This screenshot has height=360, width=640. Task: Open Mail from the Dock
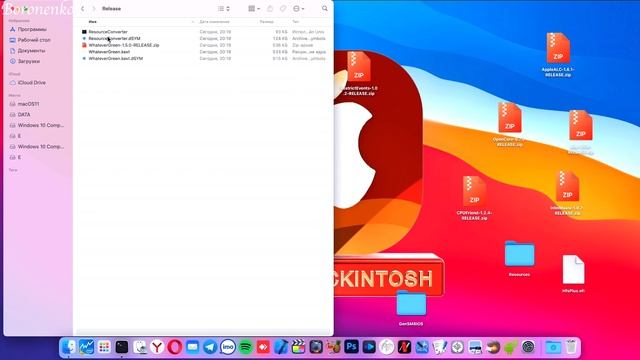point(192,347)
